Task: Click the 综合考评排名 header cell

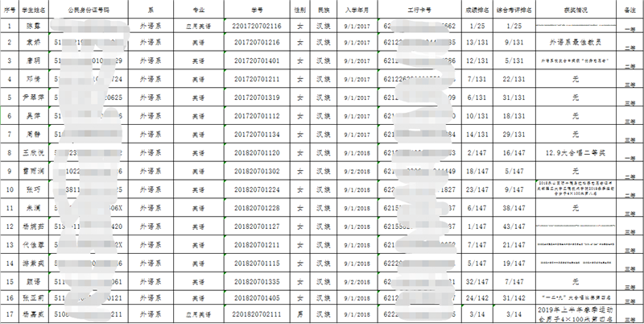Action: pos(514,10)
